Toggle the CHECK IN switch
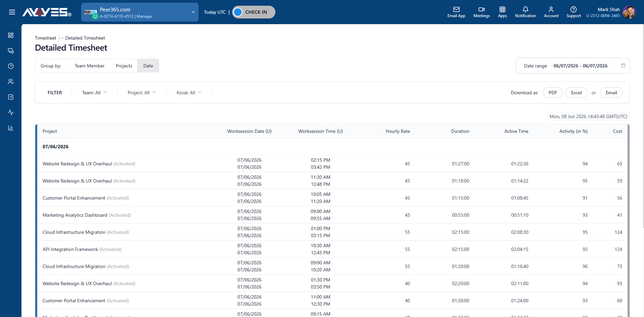 click(x=254, y=12)
